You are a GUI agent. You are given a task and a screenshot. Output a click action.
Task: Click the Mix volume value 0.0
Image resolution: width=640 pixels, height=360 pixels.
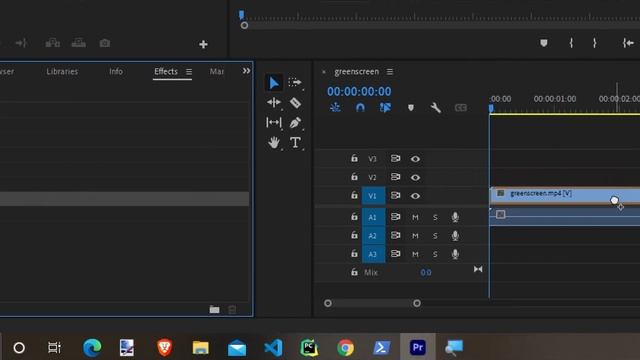[426, 273]
